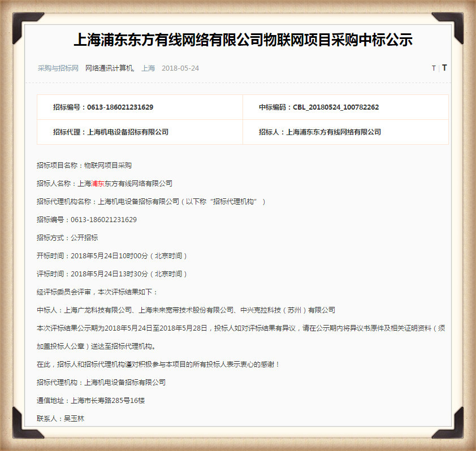Click the line 招标方式：公开招标

[67, 237]
